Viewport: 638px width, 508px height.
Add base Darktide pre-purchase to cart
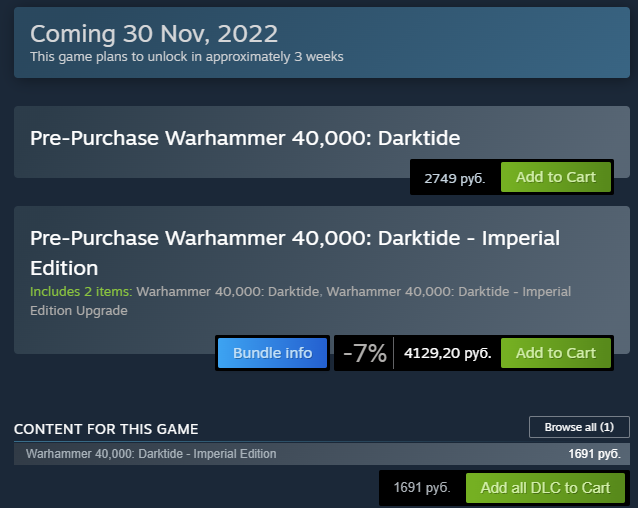556,177
